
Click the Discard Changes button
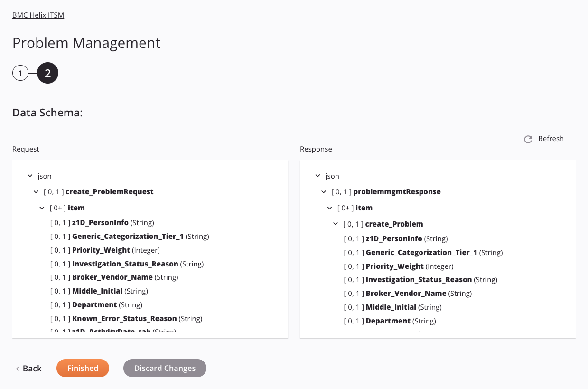pyautogui.click(x=165, y=368)
